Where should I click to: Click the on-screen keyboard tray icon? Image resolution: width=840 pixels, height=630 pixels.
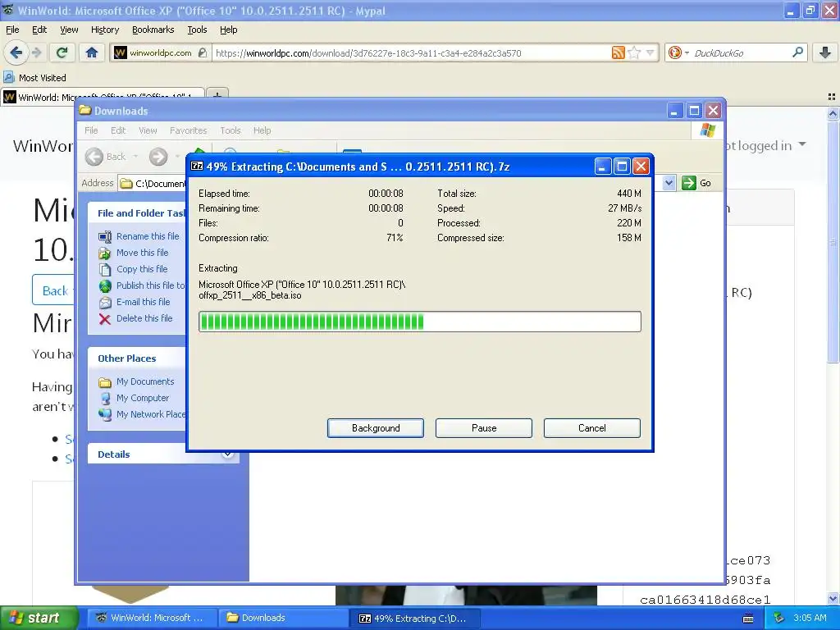(748, 619)
